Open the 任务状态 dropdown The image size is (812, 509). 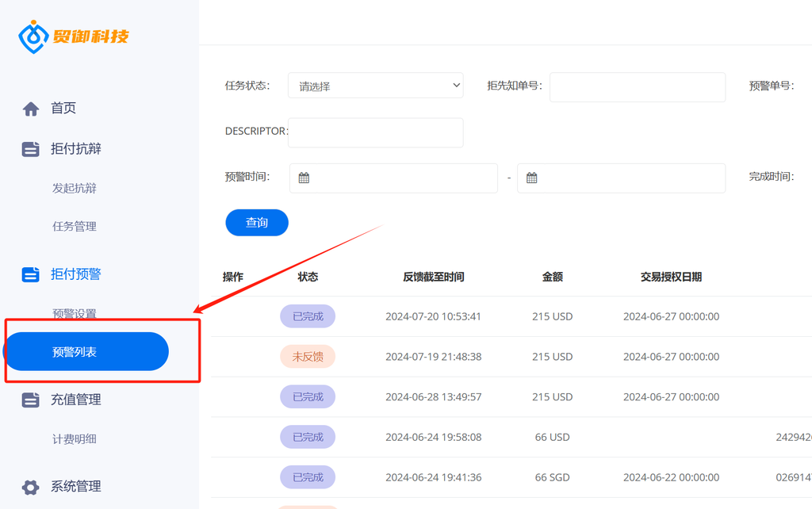tap(375, 86)
